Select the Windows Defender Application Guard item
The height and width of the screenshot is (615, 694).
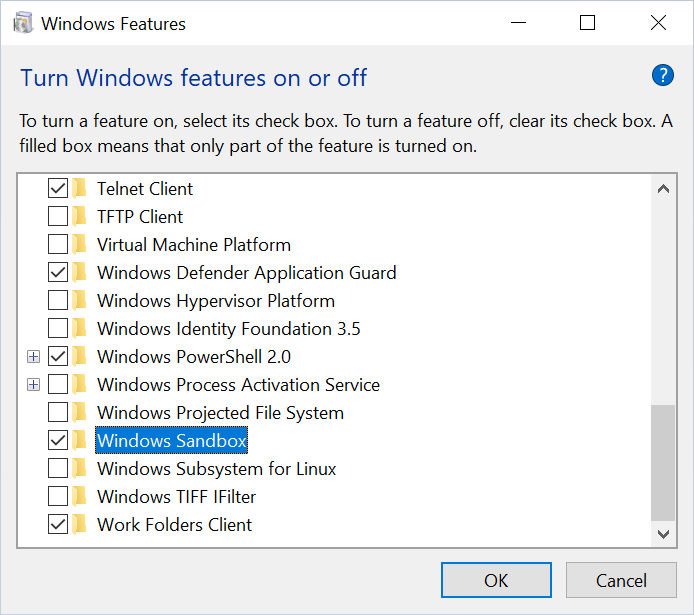coord(246,272)
